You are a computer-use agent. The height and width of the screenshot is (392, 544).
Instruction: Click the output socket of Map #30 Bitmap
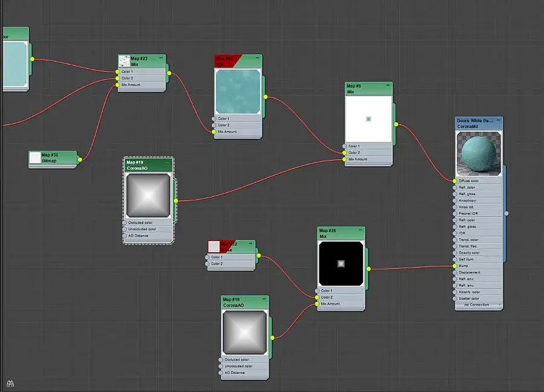coord(80,159)
